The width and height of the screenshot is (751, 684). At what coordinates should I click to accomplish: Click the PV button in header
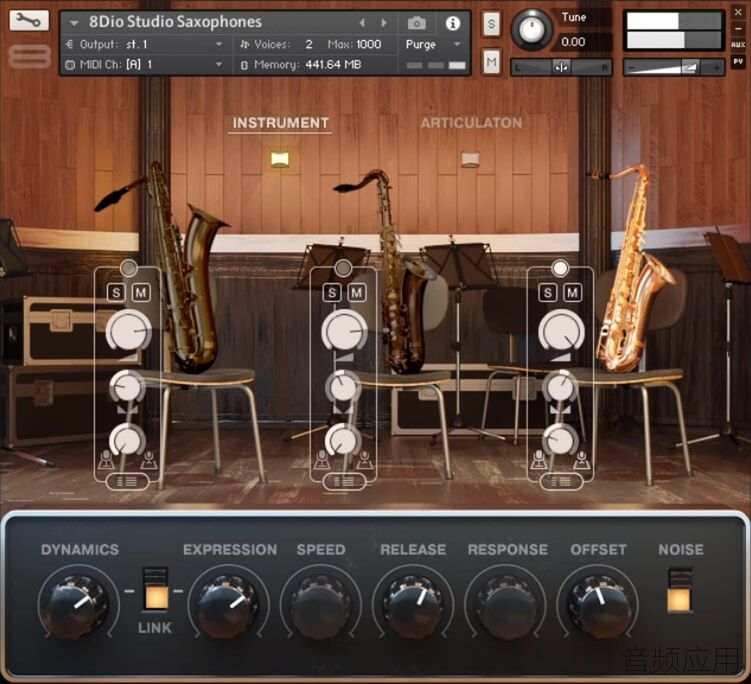click(738, 62)
